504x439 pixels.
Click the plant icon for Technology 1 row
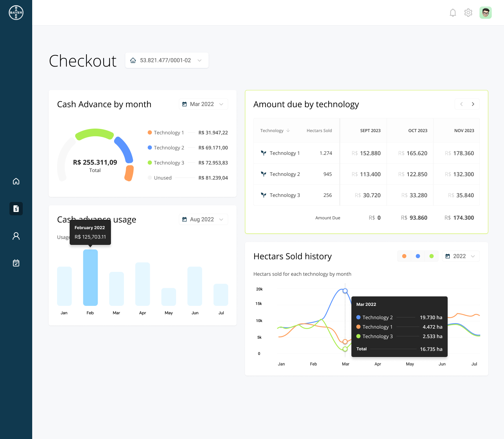click(264, 153)
